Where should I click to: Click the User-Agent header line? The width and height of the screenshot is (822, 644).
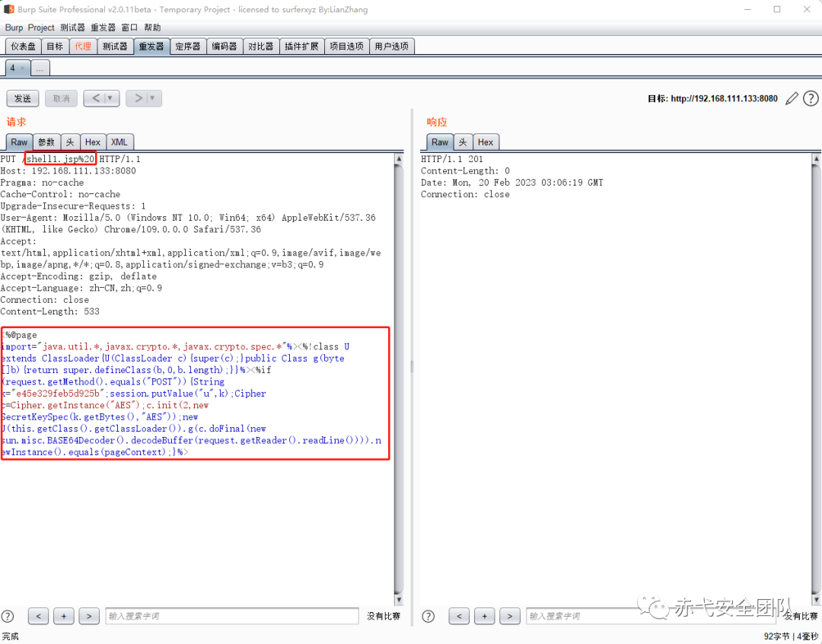188,223
